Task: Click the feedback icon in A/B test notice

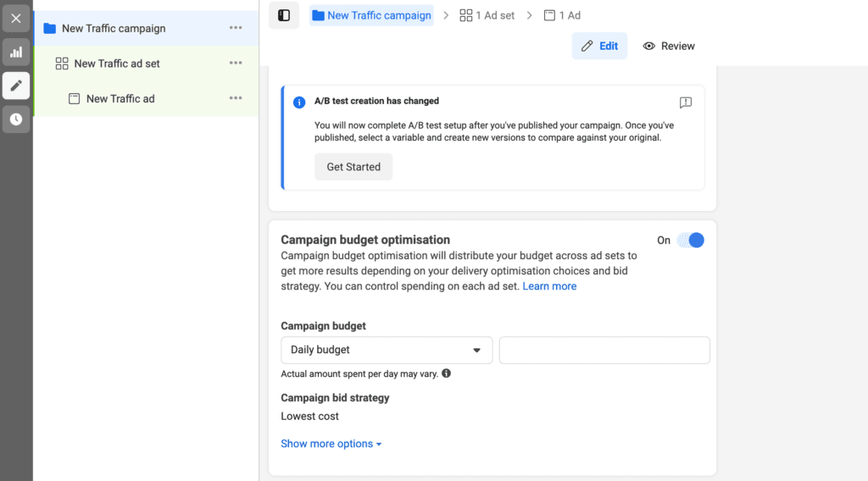Action: [686, 102]
